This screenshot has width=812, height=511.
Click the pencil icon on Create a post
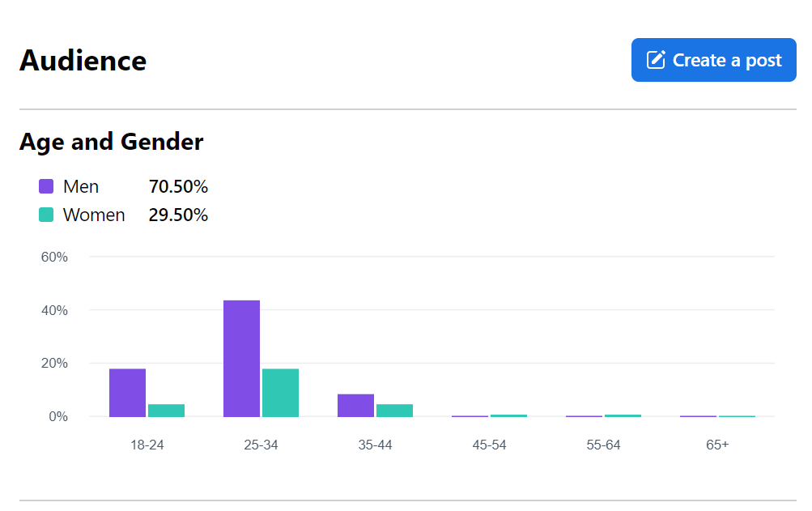pos(656,60)
